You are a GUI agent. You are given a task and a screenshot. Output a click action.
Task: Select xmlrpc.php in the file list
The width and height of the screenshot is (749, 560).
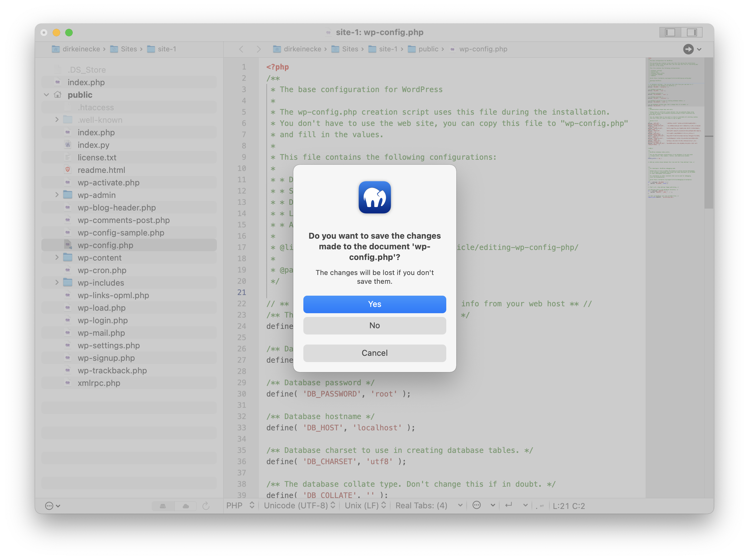[129, 383]
